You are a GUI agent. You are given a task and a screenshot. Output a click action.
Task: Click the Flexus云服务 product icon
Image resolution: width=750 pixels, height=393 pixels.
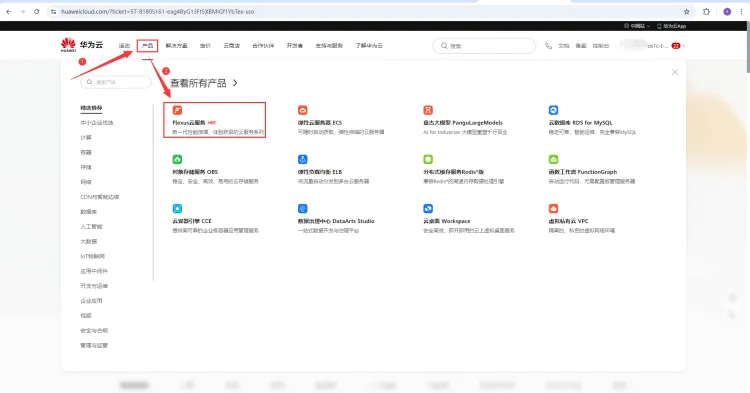tap(177, 110)
